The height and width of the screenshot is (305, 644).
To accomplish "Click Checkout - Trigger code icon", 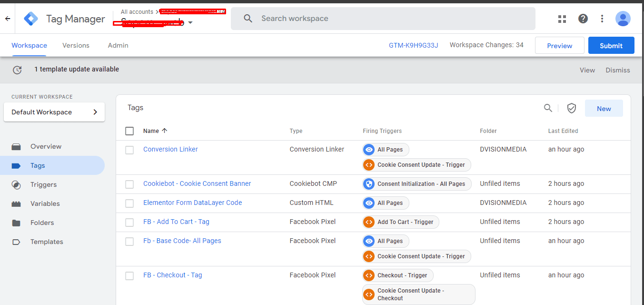I will [369, 275].
